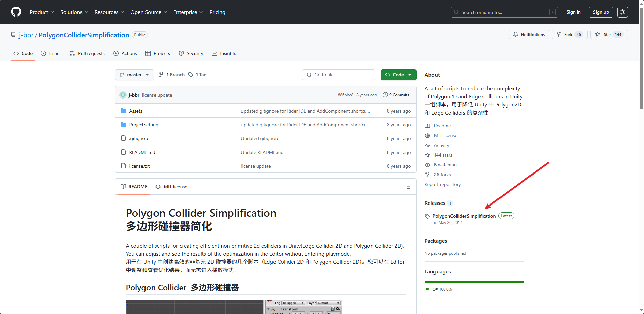
Task: Switch to the Actions tab
Action: 125,53
